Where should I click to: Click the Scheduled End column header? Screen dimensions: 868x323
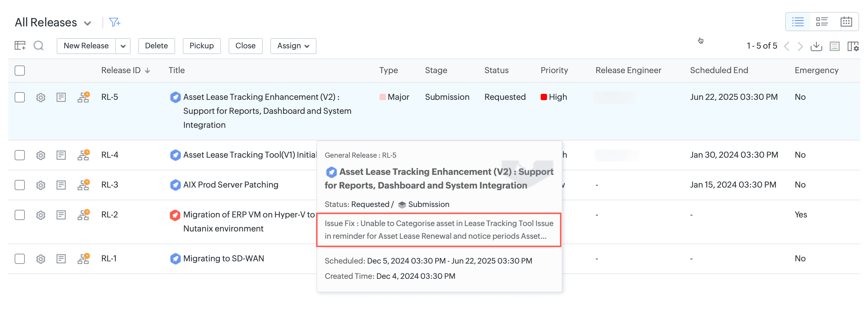(x=719, y=70)
